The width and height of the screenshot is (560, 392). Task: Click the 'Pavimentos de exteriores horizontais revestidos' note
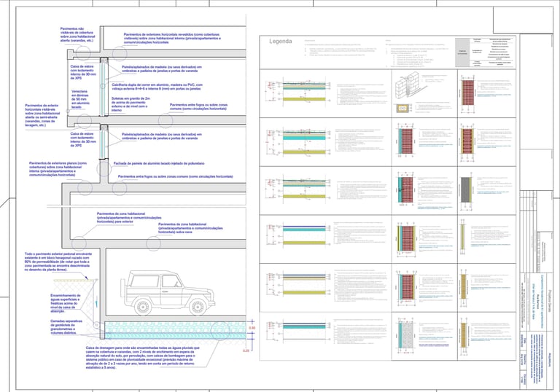[172, 39]
